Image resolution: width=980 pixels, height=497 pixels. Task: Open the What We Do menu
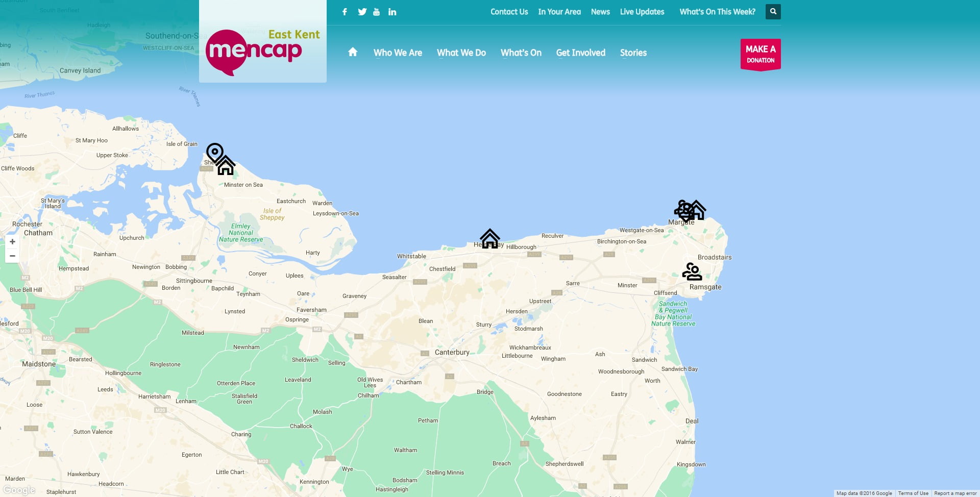[x=461, y=53]
